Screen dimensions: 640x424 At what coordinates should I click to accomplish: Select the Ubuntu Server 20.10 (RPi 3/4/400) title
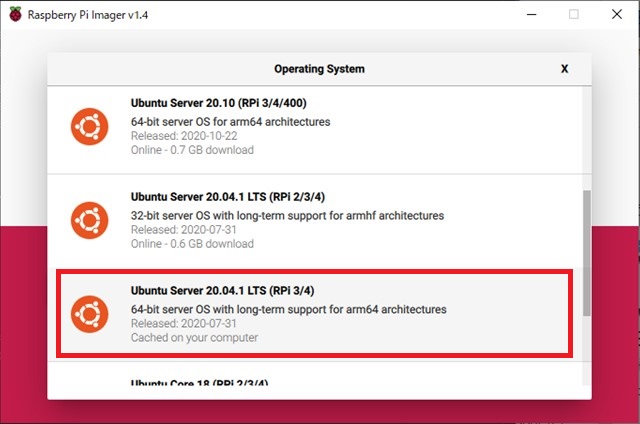click(x=218, y=103)
